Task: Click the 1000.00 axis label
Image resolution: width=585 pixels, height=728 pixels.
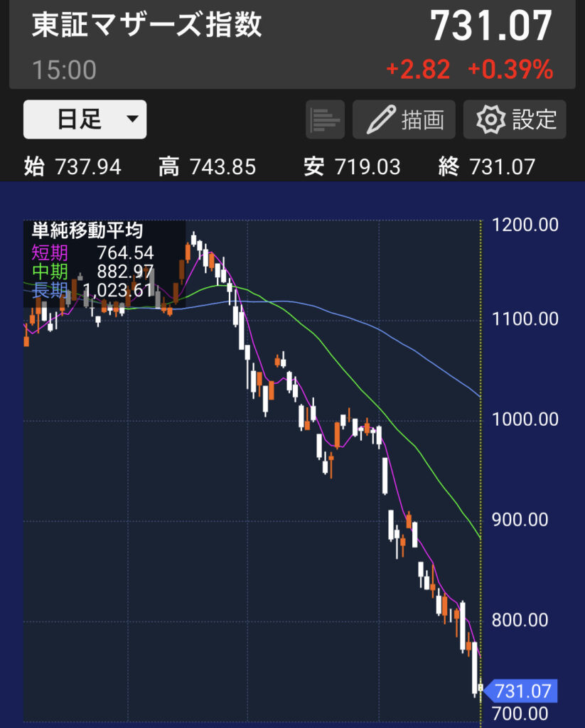Action: pos(525,419)
